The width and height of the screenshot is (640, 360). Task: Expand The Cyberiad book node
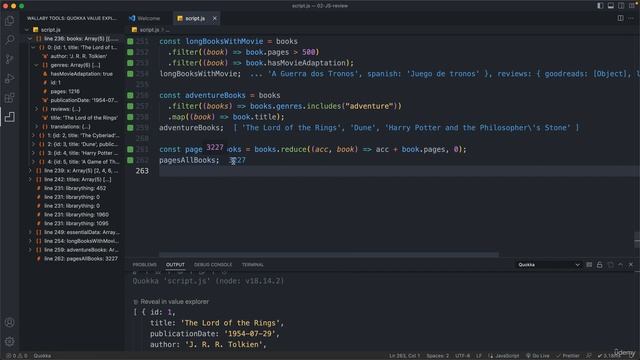click(33, 135)
